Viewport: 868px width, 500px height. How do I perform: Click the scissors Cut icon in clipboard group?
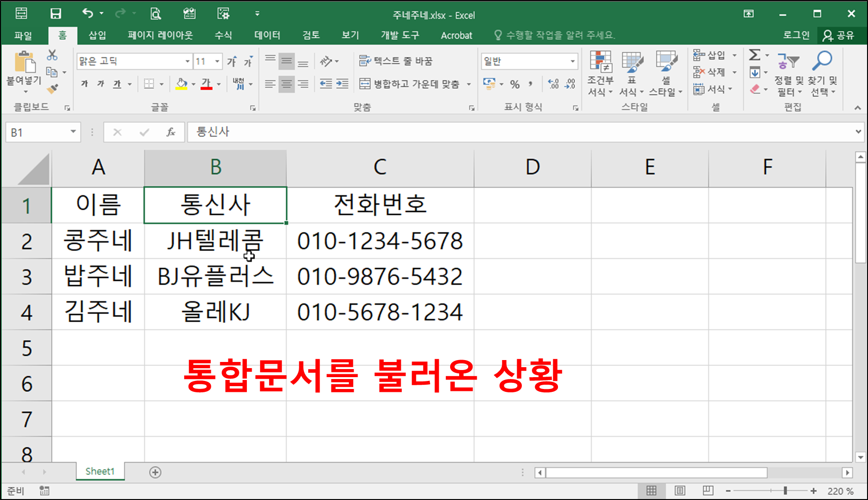52,56
